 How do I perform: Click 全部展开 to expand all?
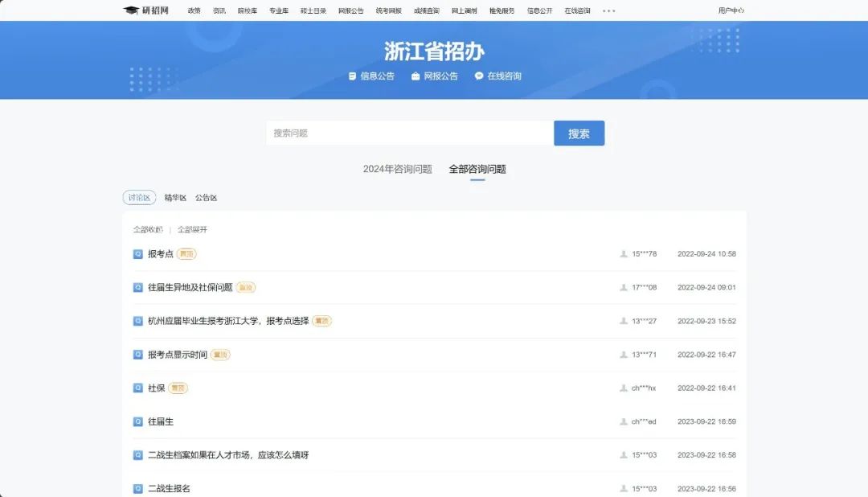pos(192,229)
